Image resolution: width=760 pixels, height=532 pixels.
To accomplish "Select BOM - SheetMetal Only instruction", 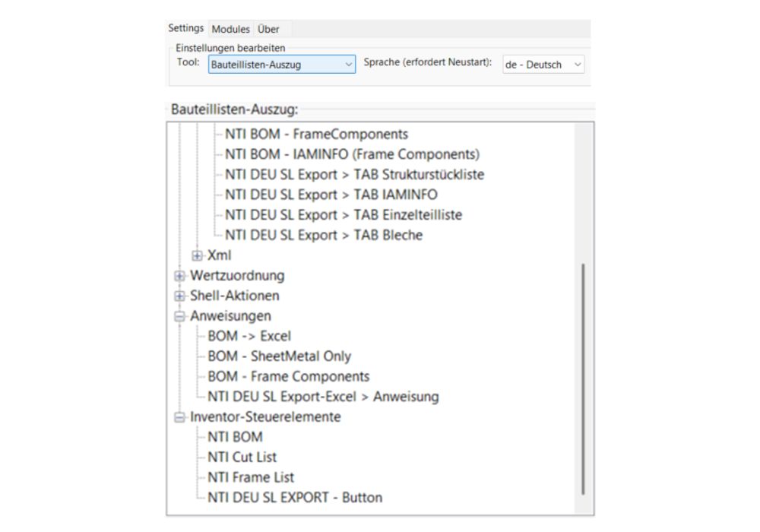I will [x=279, y=356].
